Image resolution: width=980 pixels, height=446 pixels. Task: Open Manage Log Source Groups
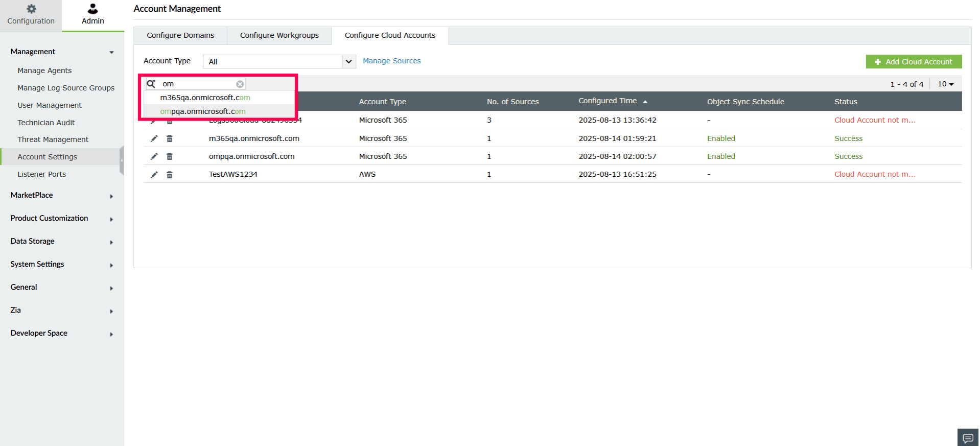pyautogui.click(x=66, y=88)
